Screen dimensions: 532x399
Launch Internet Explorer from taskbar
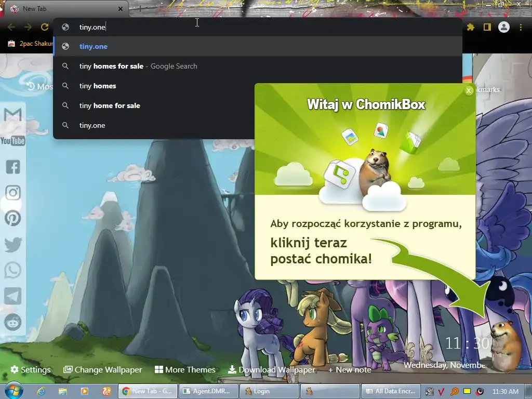click(x=42, y=392)
